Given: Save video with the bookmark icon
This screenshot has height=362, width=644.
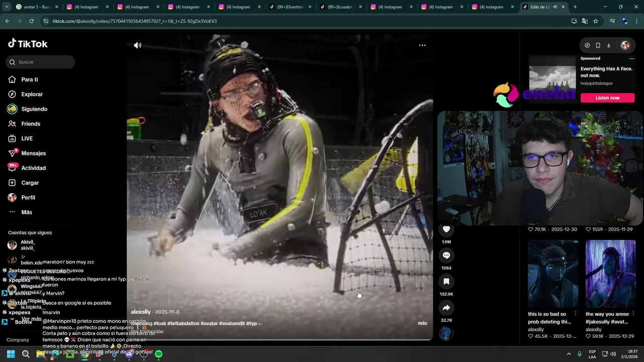Looking at the screenshot, I should pyautogui.click(x=446, y=282).
